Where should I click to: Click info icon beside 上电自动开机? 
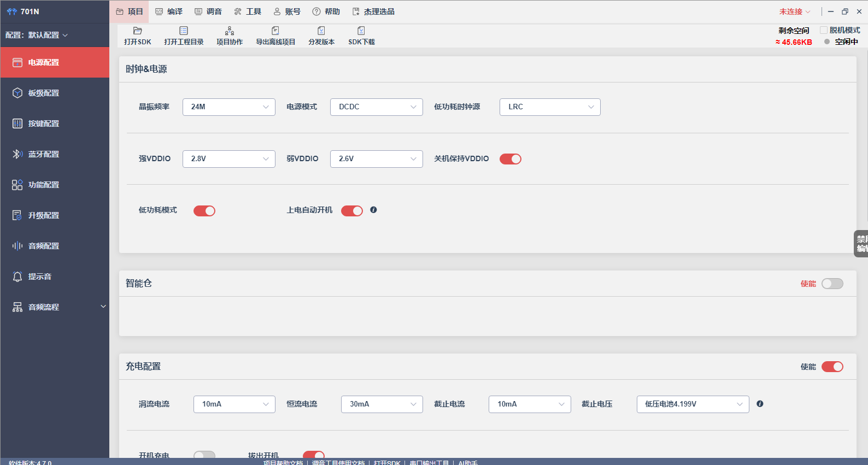373,210
